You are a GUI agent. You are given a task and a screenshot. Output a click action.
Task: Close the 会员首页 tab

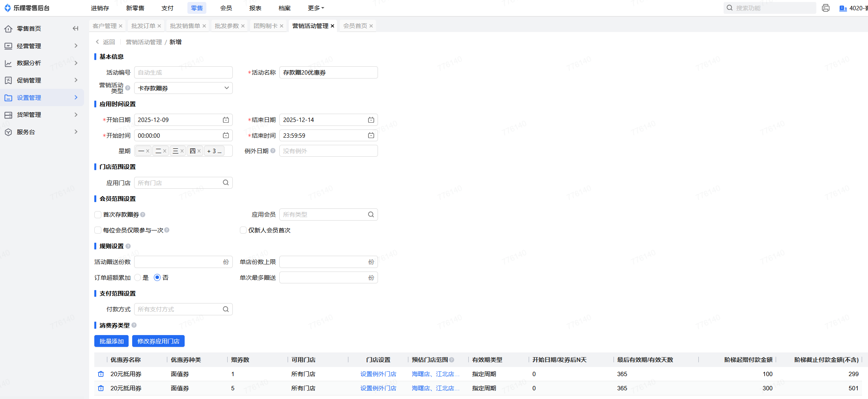coord(371,26)
